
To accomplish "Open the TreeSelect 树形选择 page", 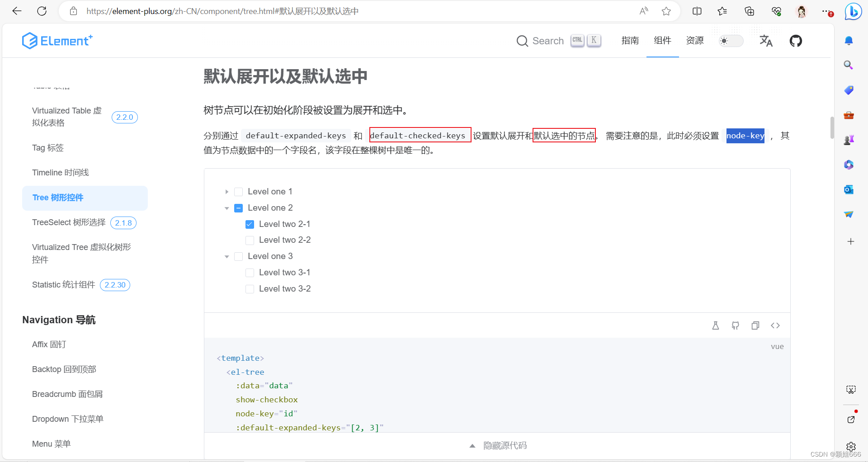I will click(x=68, y=222).
